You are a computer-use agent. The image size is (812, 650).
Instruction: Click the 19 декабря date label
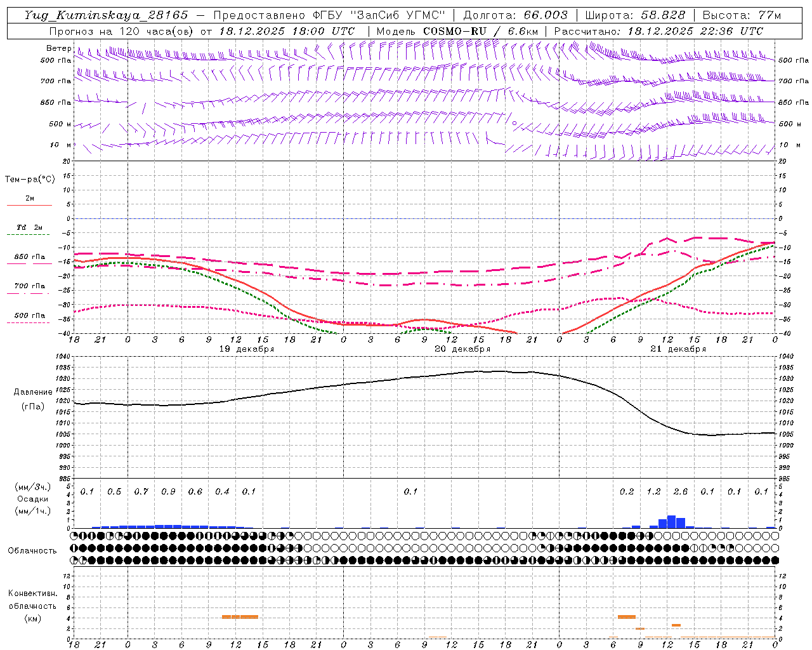247,349
